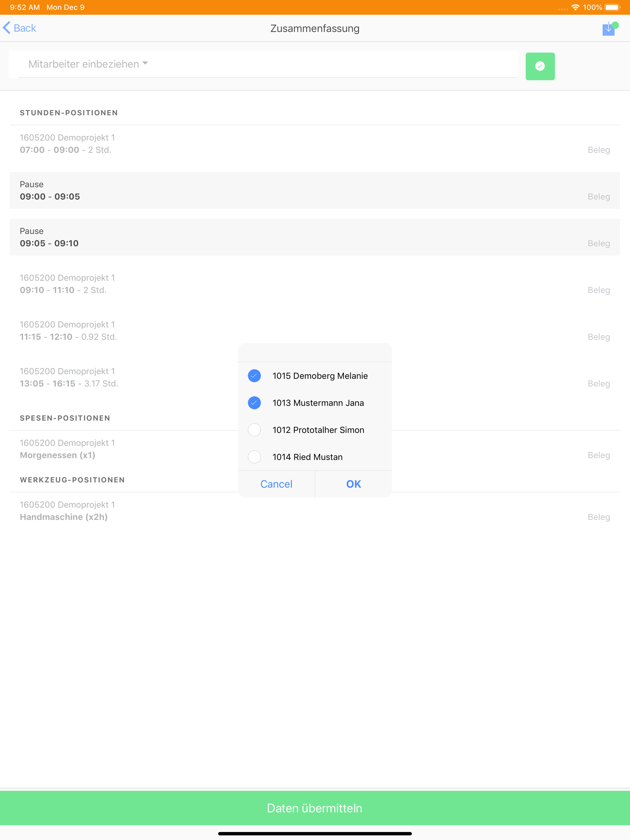Viewport: 630px width, 840px height.
Task: Tap the SPESEN-POSITIONEN section header
Action: 65,418
